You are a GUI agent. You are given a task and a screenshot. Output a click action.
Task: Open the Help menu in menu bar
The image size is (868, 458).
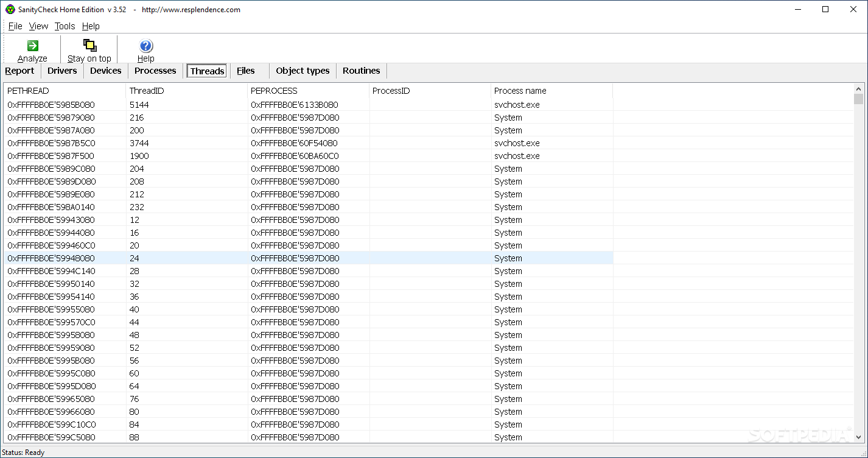pos(91,26)
